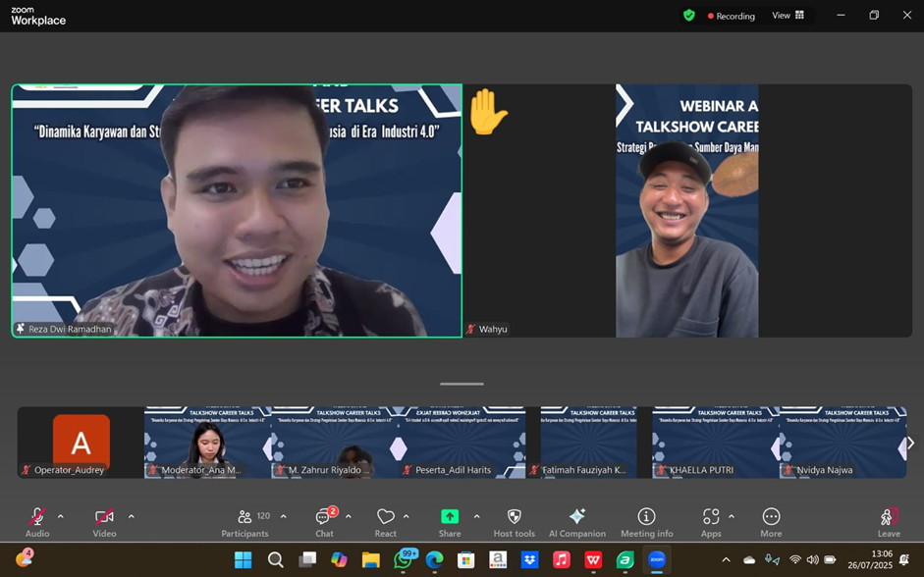The width and height of the screenshot is (924, 577).
Task: Expand share options arrow next to Share
Action: pos(477,516)
